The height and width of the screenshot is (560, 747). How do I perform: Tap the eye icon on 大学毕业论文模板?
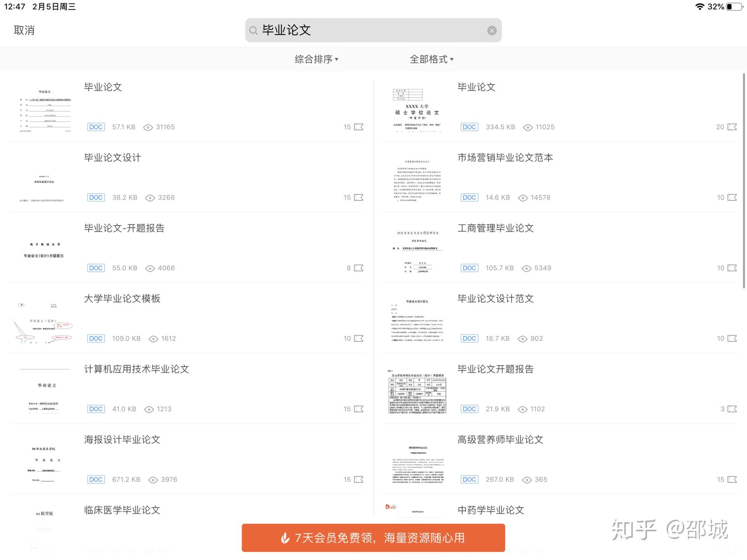pyautogui.click(x=153, y=339)
